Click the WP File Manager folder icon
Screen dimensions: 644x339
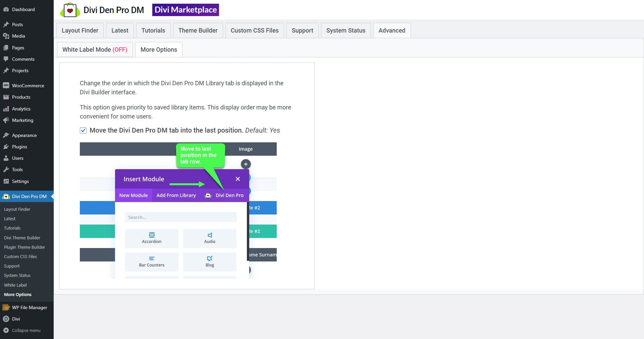6,307
